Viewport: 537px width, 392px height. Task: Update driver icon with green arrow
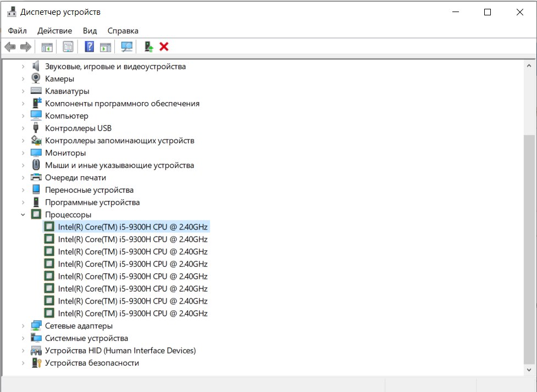pyautogui.click(x=148, y=47)
